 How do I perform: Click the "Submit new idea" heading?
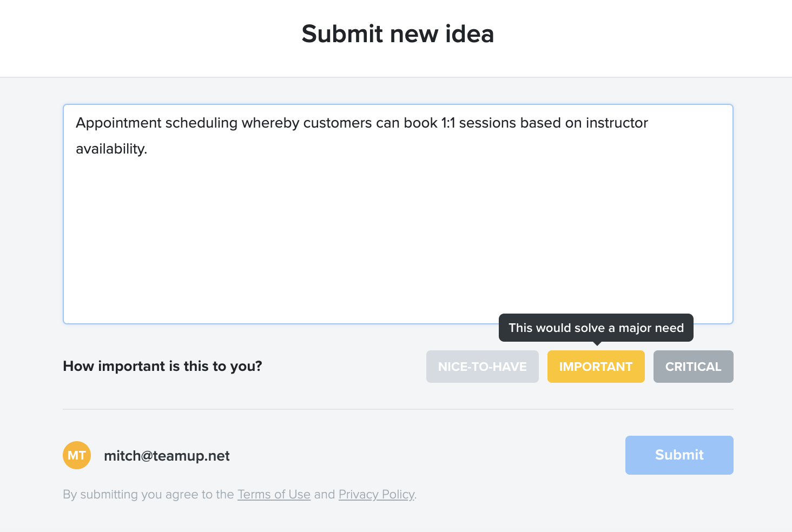click(x=398, y=34)
